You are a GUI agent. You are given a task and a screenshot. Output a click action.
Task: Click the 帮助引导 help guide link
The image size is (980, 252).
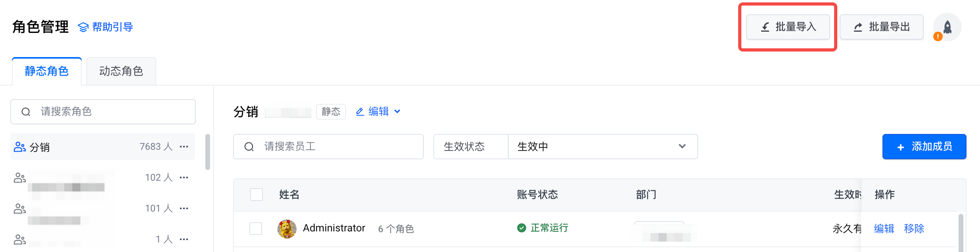pos(105,27)
